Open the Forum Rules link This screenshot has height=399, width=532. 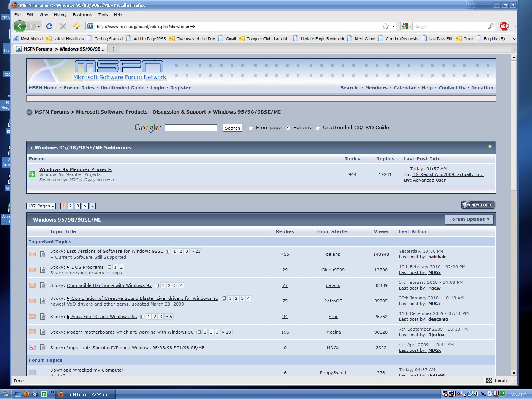pos(79,88)
